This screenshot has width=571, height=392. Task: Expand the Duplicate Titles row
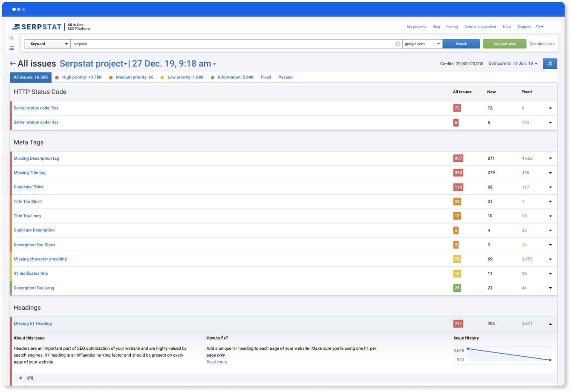click(550, 187)
